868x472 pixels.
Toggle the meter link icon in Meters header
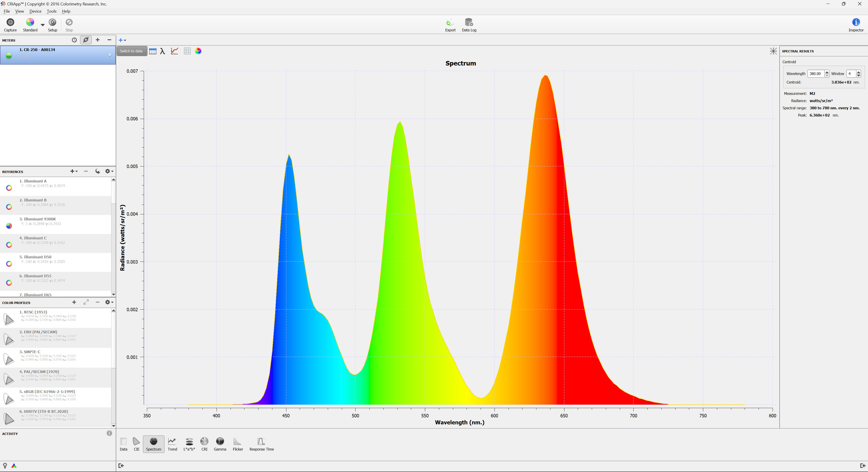click(86, 40)
